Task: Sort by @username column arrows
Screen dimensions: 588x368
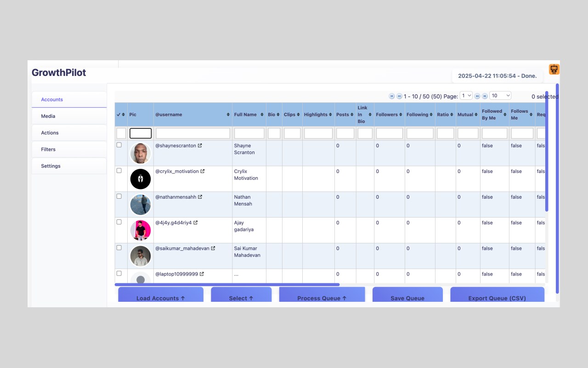Action: [228, 115]
